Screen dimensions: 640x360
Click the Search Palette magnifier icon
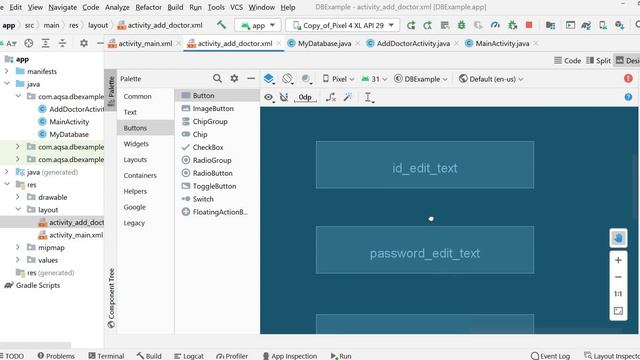click(217, 78)
